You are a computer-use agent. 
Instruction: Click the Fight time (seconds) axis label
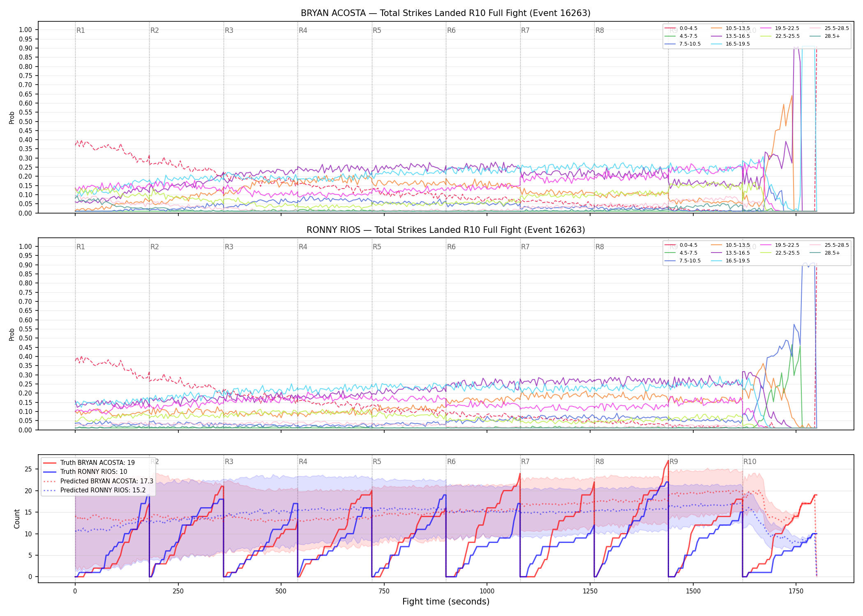tap(446, 602)
